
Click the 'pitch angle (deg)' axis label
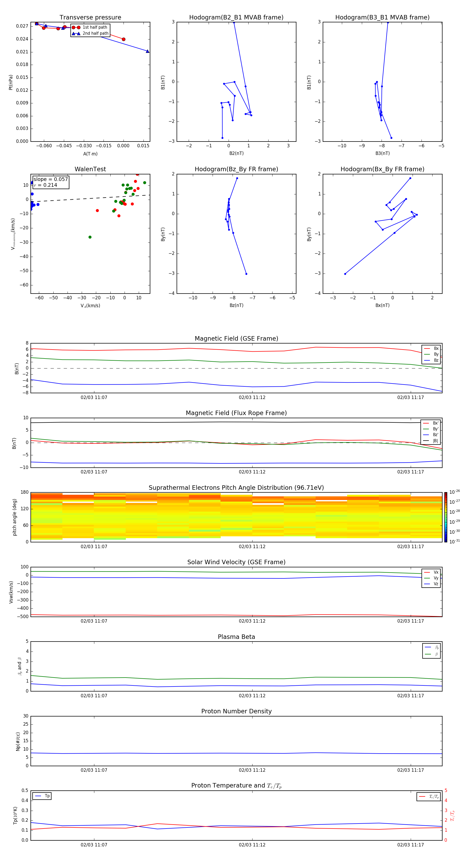[x=14, y=517]
